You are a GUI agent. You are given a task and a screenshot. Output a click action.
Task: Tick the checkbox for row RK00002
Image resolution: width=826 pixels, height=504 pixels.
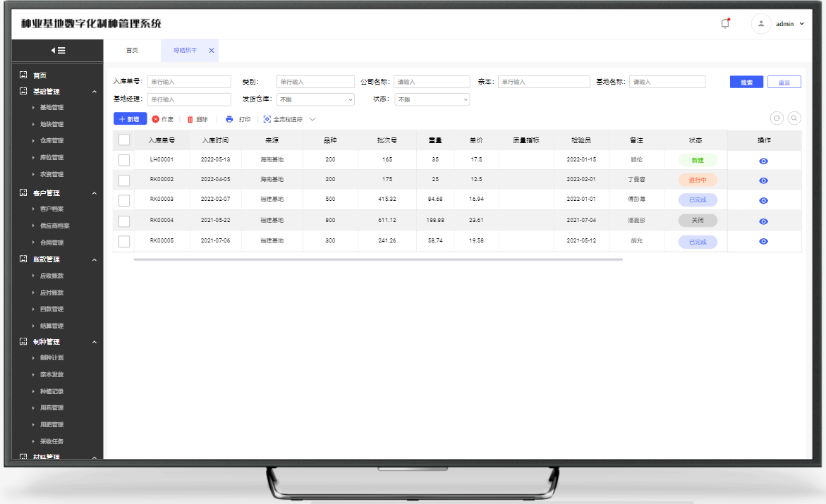(x=124, y=180)
